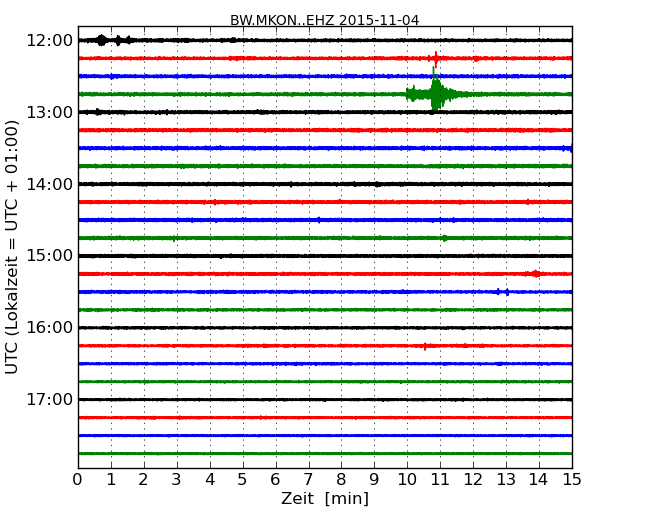The height and width of the screenshot is (520, 650).
Task: Click x-axis tick label 15
Action: pos(572,480)
